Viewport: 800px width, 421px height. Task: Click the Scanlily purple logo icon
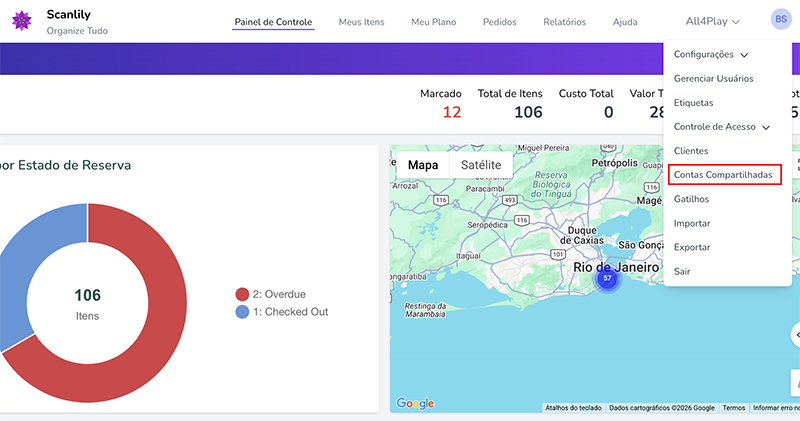[21, 21]
